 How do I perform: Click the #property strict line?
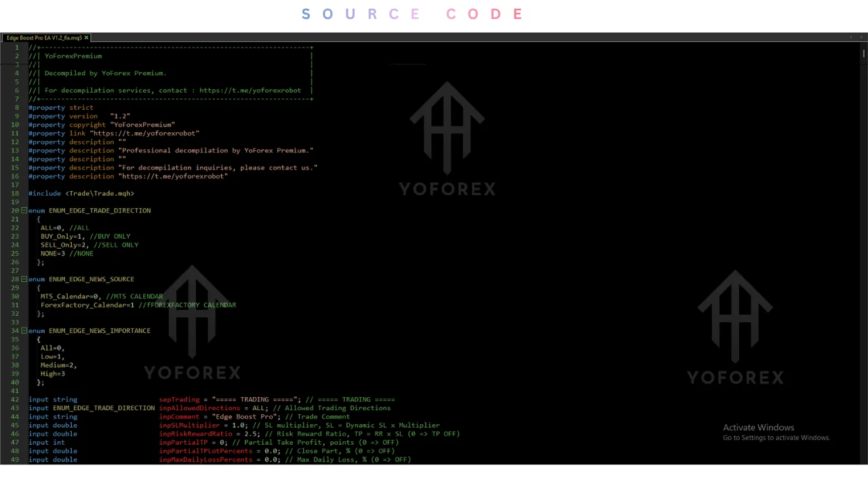61,108
